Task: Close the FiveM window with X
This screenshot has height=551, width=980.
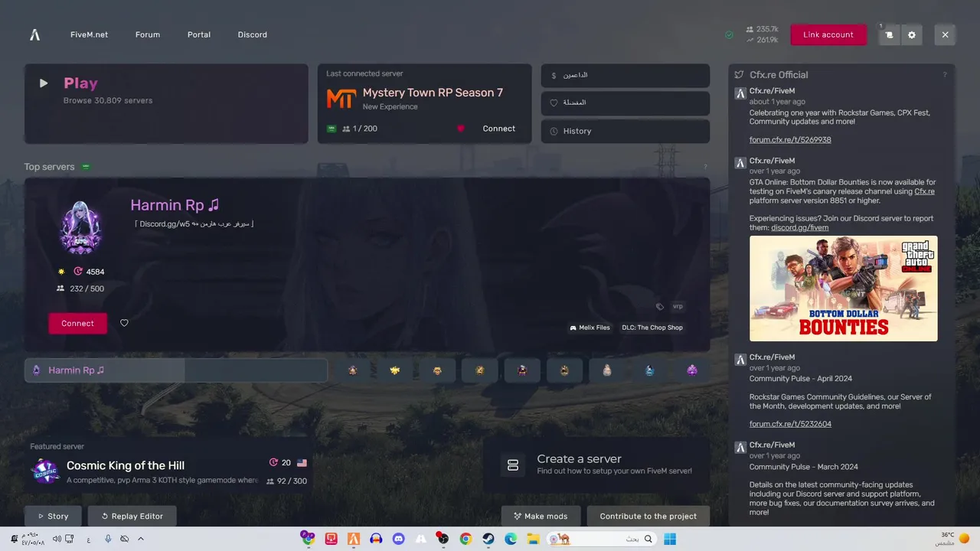Action: 945,35
